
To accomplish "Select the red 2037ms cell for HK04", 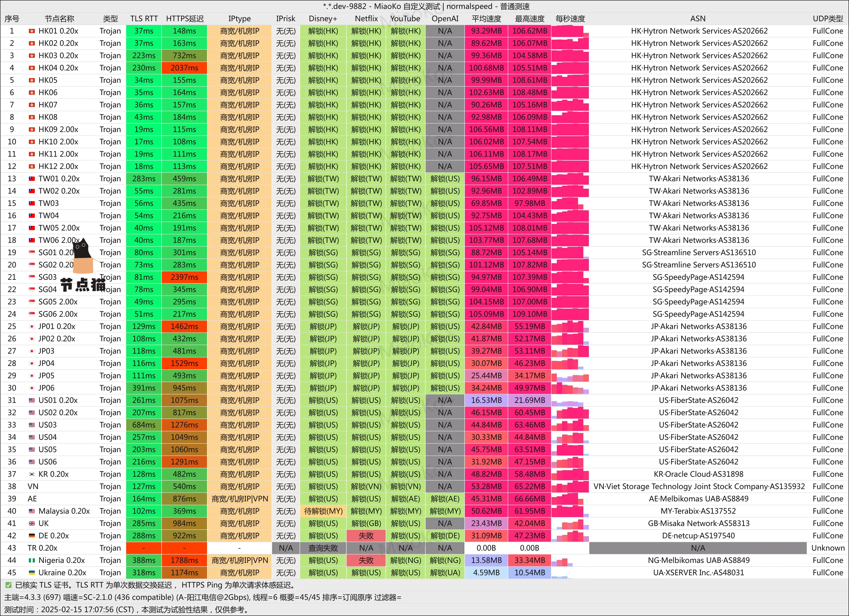I will pyautogui.click(x=184, y=68).
